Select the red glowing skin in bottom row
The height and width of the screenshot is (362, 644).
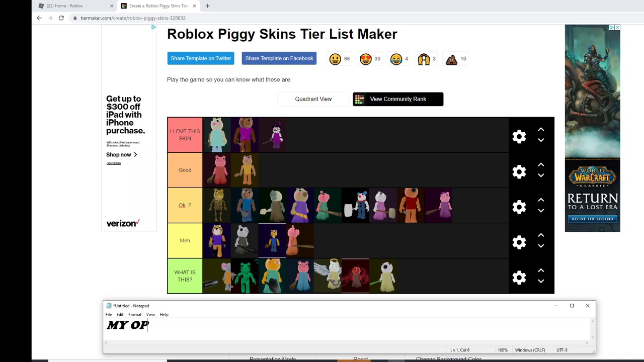356,276
